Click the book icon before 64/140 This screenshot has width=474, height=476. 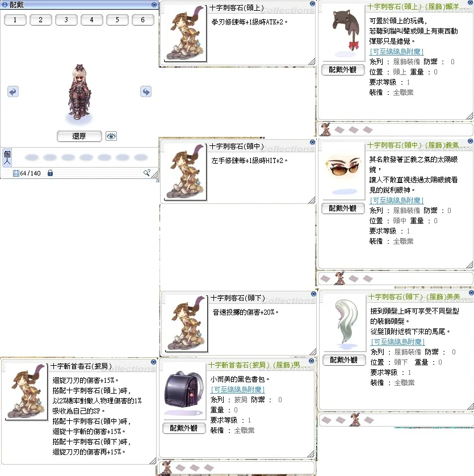(x=16, y=173)
